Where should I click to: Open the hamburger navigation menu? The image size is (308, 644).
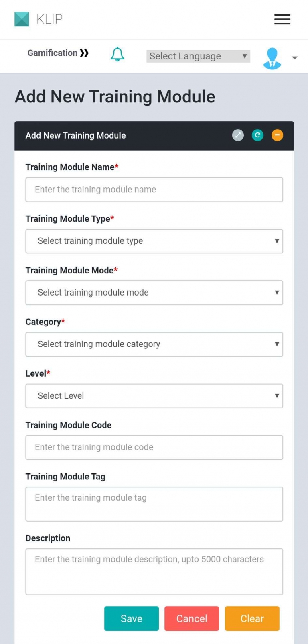282,19
